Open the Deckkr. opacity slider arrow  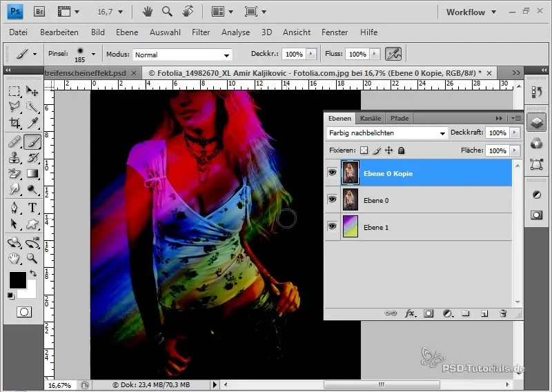[x=311, y=54]
